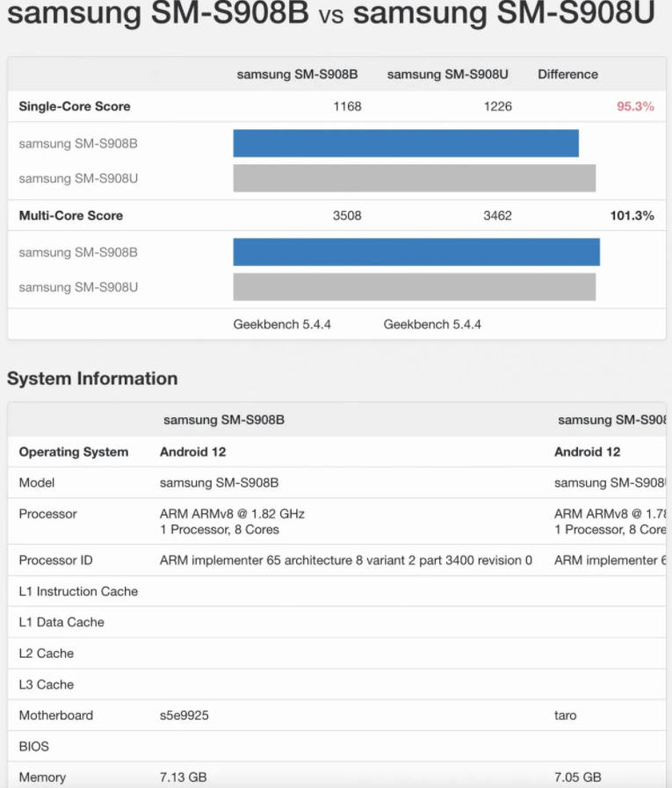The height and width of the screenshot is (788, 672).
Task: Select the 95.3% single-core difference value
Action: (635, 106)
